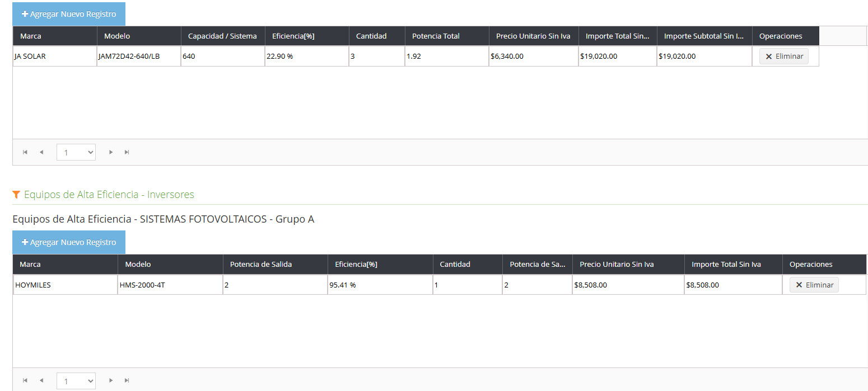The height and width of the screenshot is (391, 868).
Task: Go to first page in HOYMILES table pager
Action: coord(25,380)
